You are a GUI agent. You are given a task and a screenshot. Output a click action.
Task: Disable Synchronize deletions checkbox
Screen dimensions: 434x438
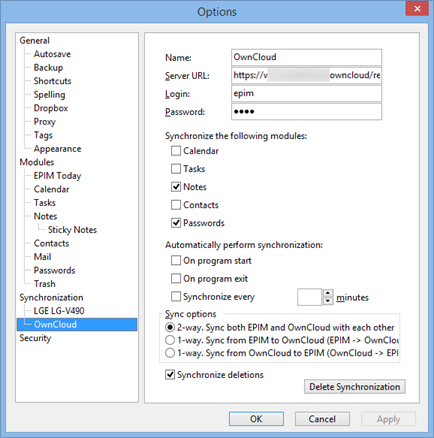(x=170, y=375)
